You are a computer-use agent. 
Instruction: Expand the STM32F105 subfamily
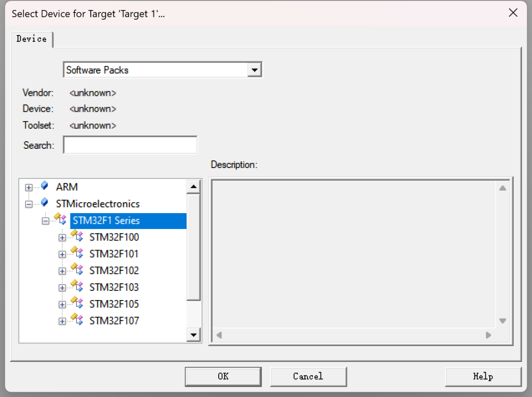[x=62, y=304]
